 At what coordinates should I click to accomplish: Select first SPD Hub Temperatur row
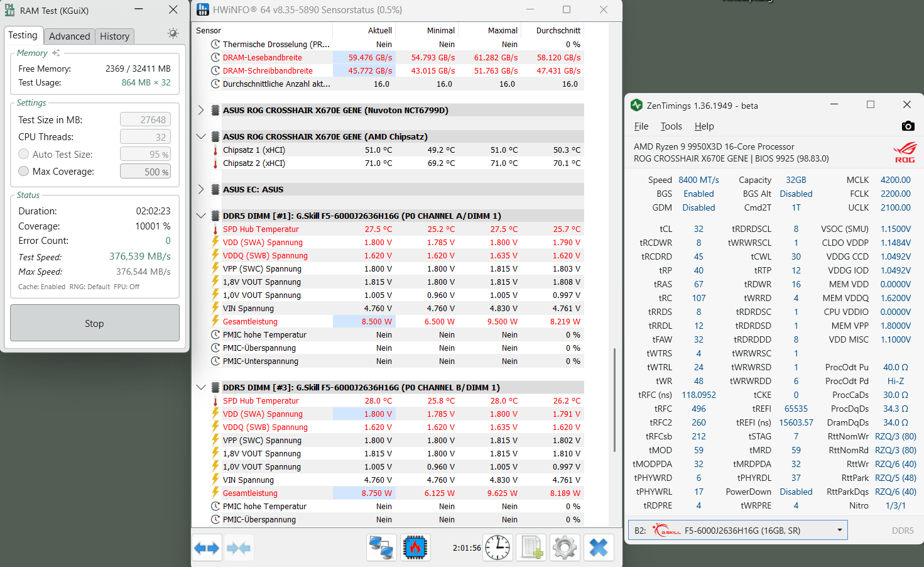tap(389, 229)
